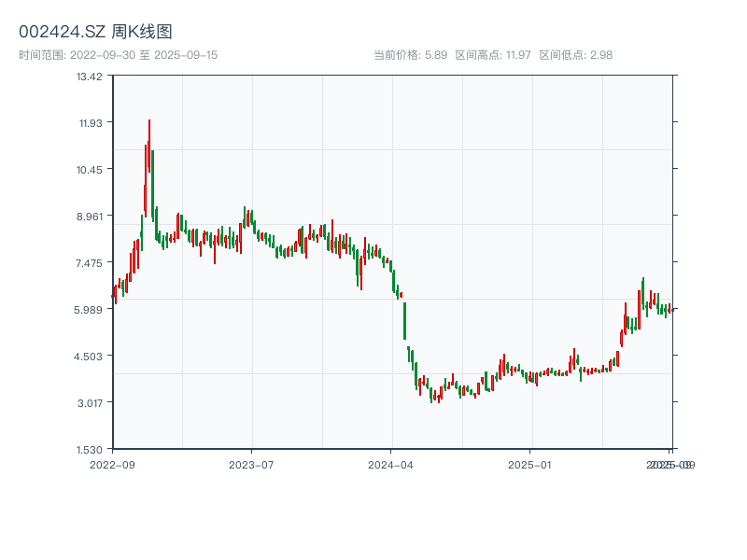Viewport: 747px width, 560px height.
Task: Click the long green candle of the 2024 drop
Action: (404, 320)
